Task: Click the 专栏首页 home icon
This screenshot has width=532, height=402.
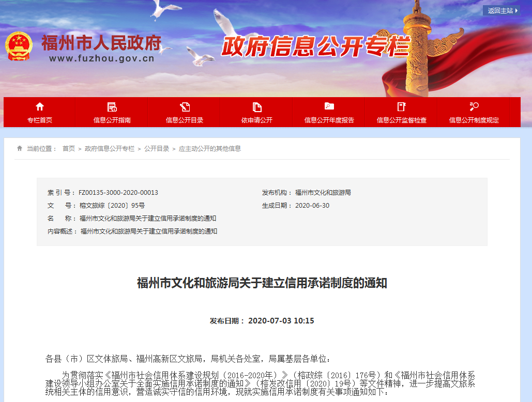Action: 40,106
